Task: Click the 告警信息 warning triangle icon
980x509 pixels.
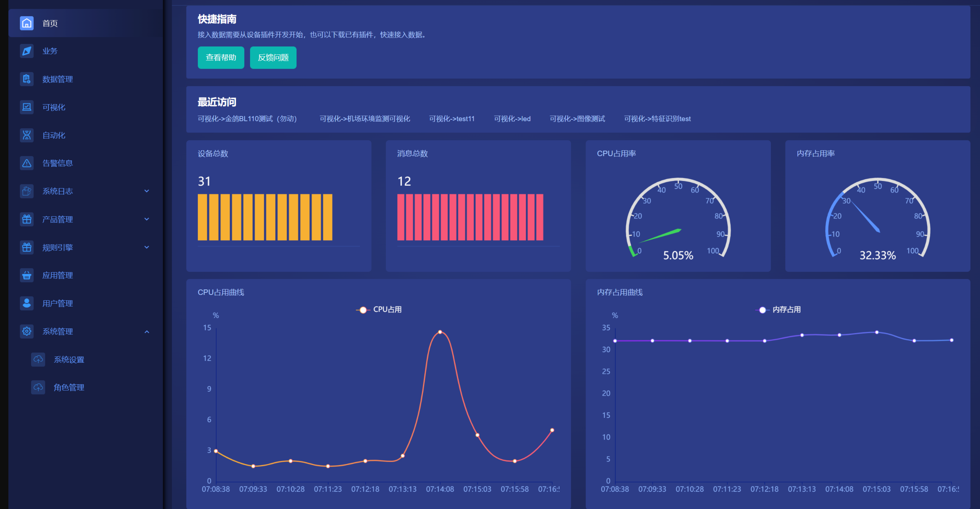Action: coord(27,163)
